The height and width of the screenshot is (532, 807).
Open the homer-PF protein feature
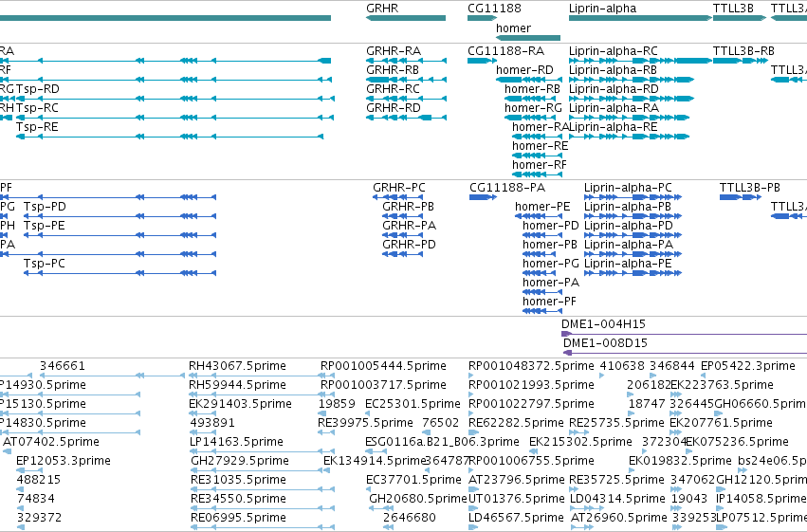tap(549, 302)
